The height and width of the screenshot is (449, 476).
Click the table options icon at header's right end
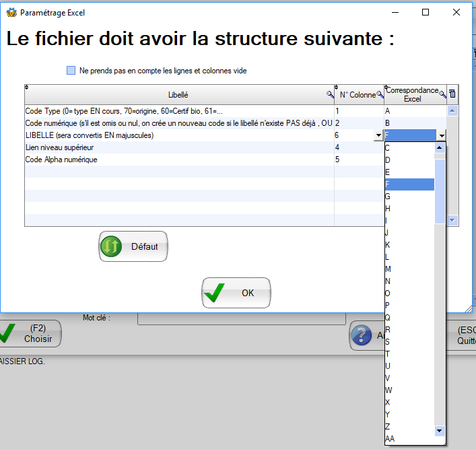pyautogui.click(x=452, y=94)
